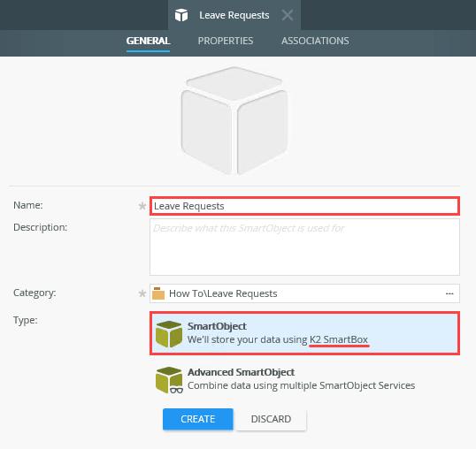
Task: Go to the ASSOCIATIONS tab
Action: 315,41
